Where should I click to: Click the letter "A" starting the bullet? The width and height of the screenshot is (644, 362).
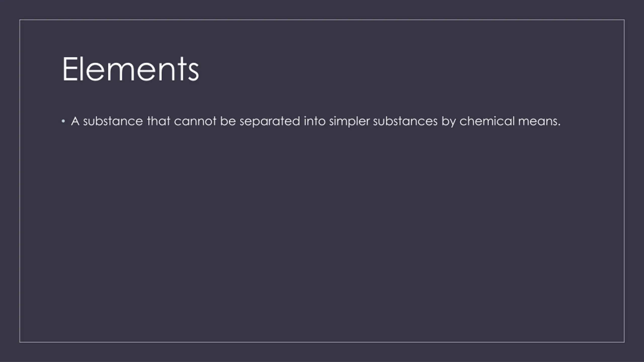coord(75,121)
